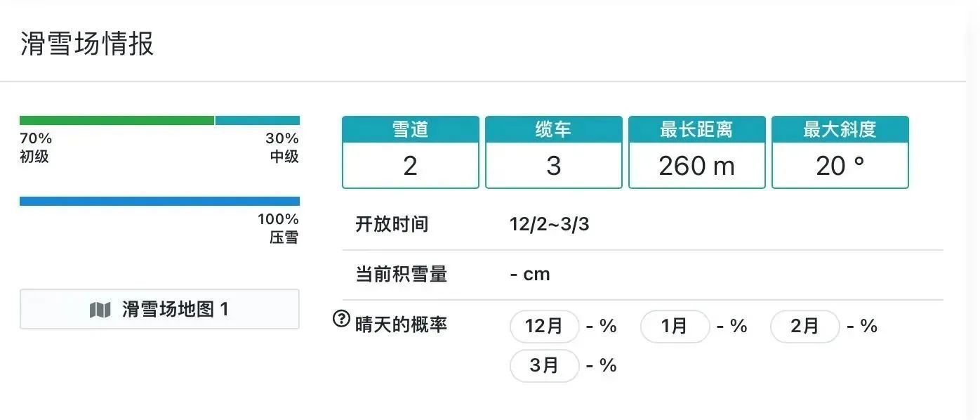The width and height of the screenshot is (980, 420).
Task: Select the 1月 month pill
Action: tap(675, 327)
